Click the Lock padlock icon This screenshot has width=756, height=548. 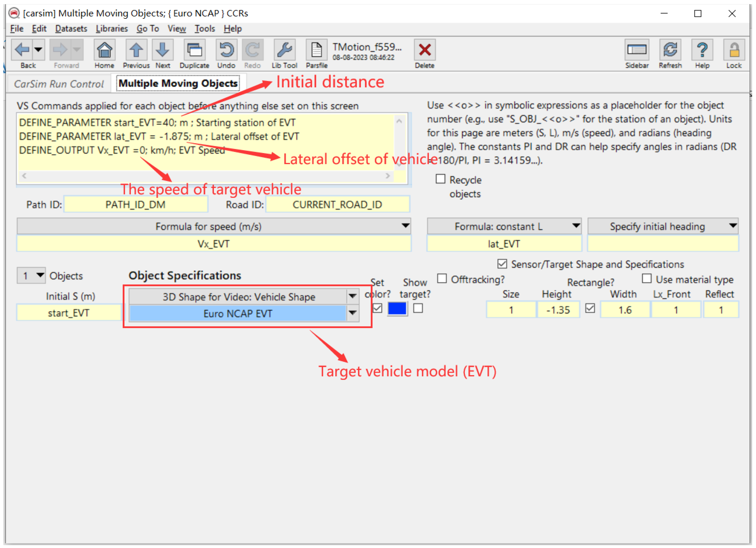(733, 50)
